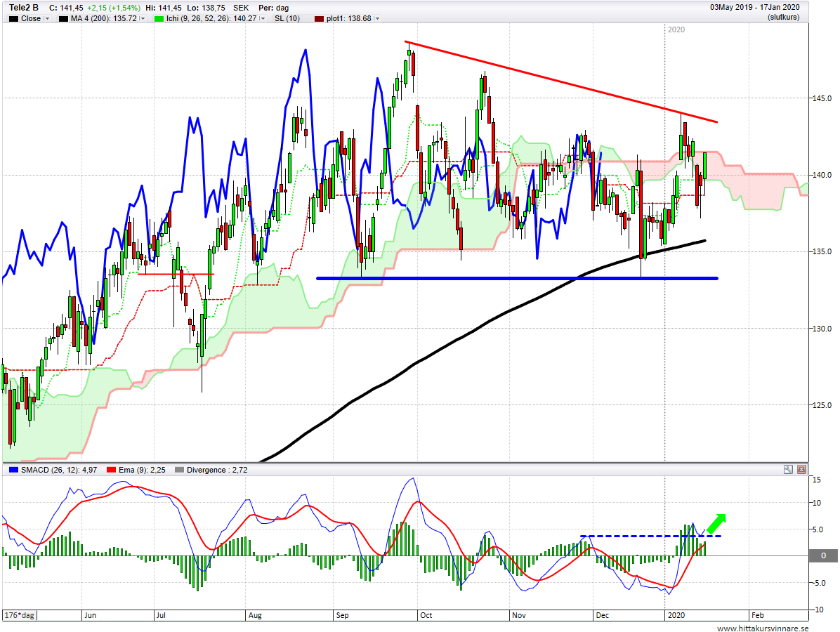Viewport: 840px width, 632px height.
Task: Open the MA 4 (200) indicator dropdown arrow
Action: [142, 18]
